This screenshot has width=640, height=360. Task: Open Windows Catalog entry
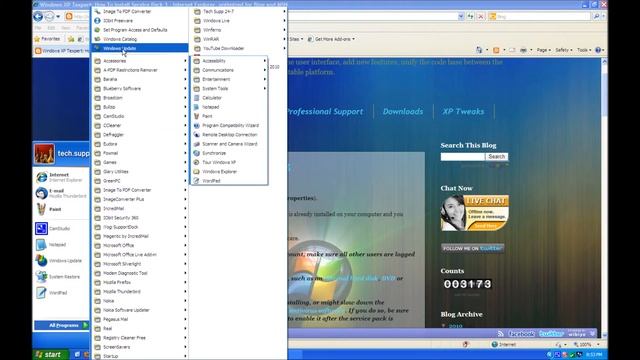pos(140,39)
